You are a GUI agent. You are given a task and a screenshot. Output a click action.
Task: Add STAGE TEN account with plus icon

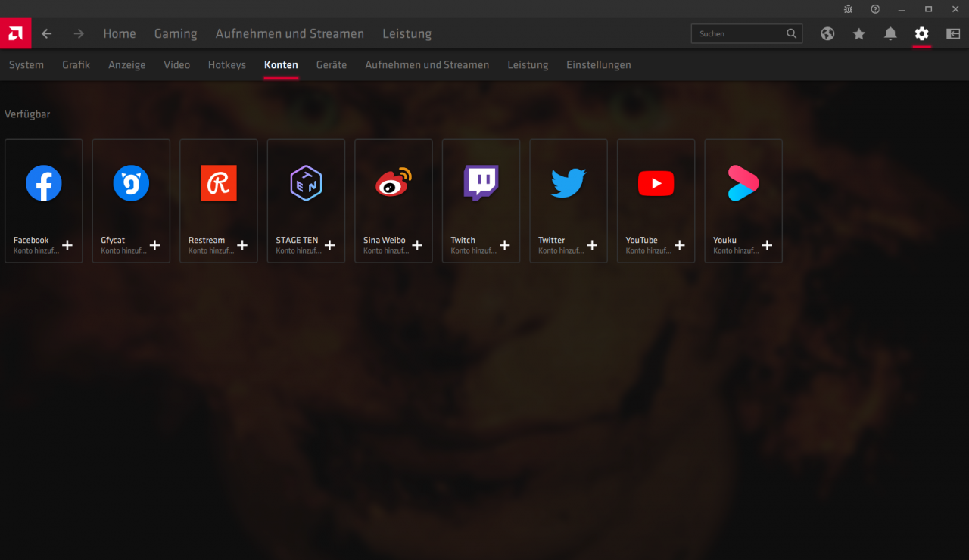(x=329, y=245)
